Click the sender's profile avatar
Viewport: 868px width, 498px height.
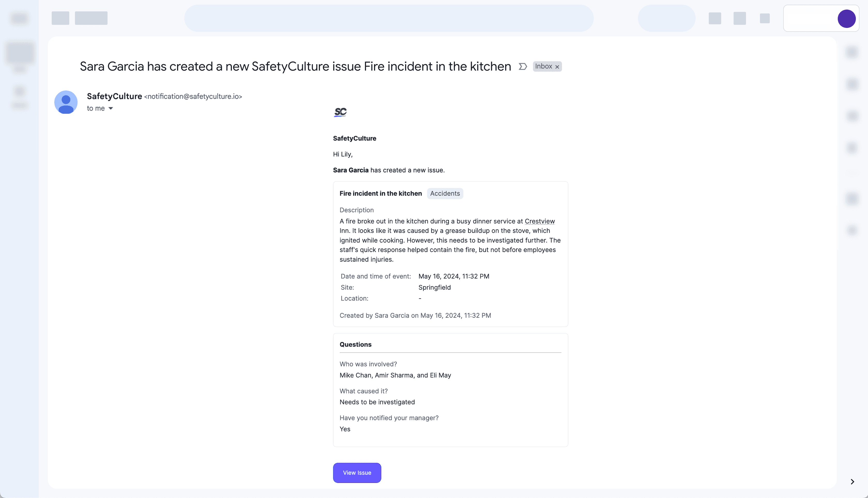point(66,102)
